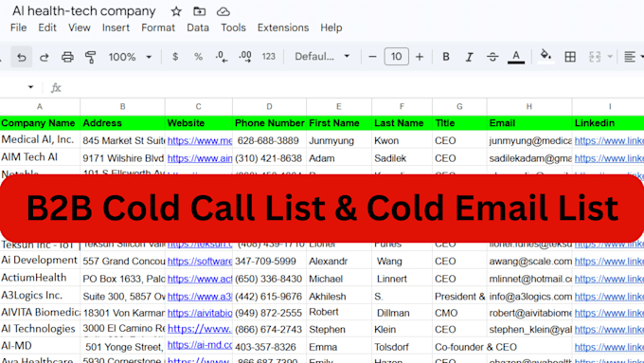
Task: Toggle bold formatting
Action: tap(446, 57)
